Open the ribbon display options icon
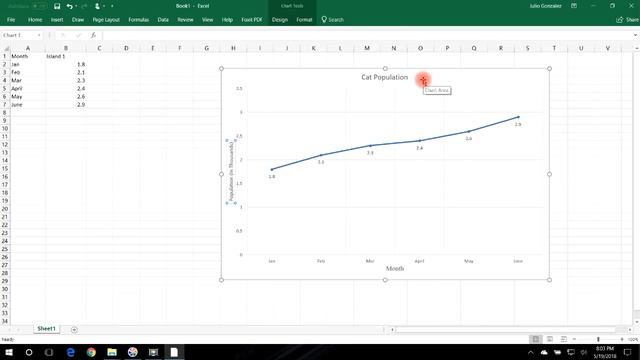640x360 pixels. [x=574, y=6]
